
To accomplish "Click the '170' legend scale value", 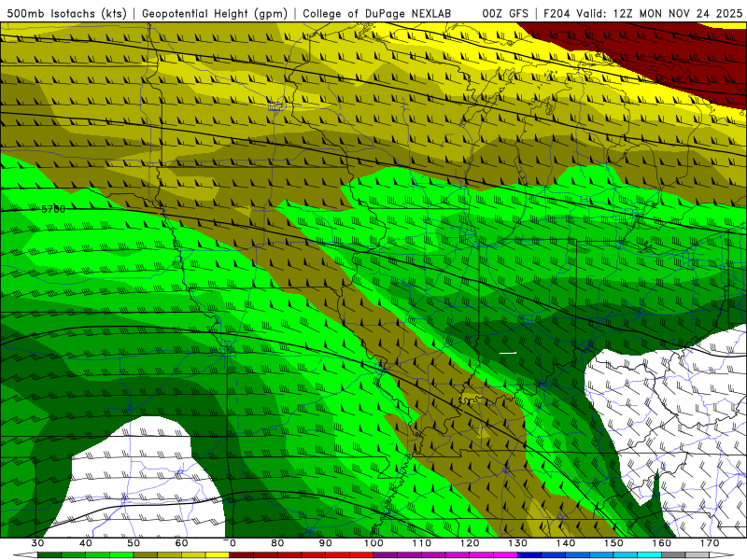I will 710,543.
